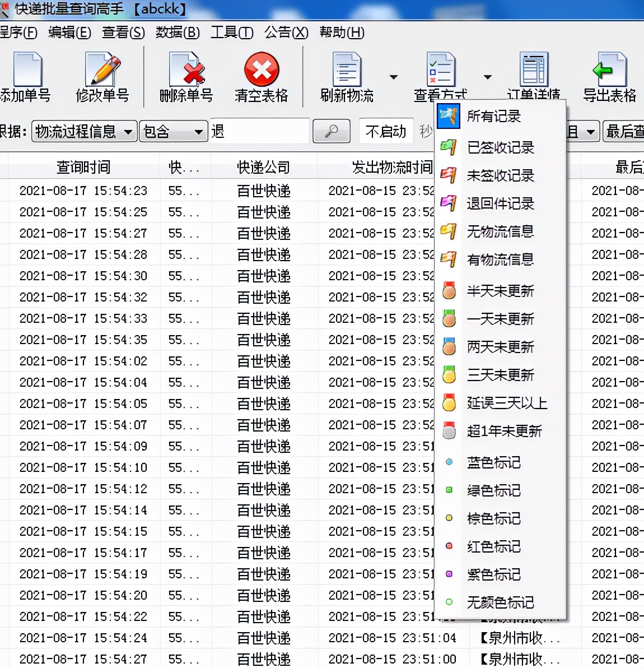Open the 订单详情 order details icon
644x668 pixels.
click(x=534, y=69)
